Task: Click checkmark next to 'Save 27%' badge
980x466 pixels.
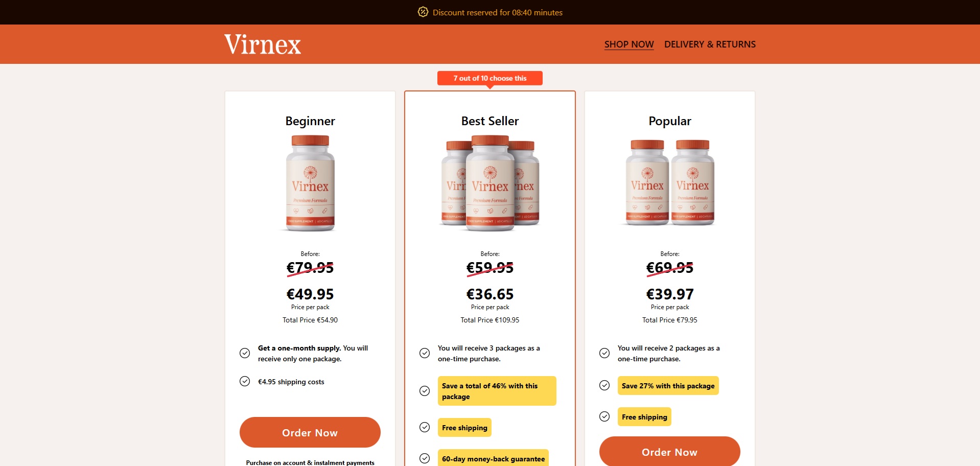Action: pos(604,385)
